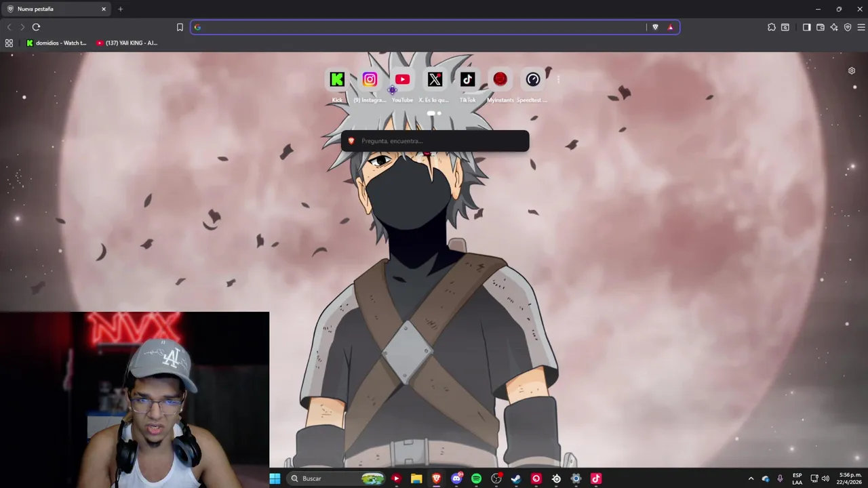Viewport: 868px width, 488px height.
Task: Click the taskbar Buscar search box
Action: coord(336,479)
